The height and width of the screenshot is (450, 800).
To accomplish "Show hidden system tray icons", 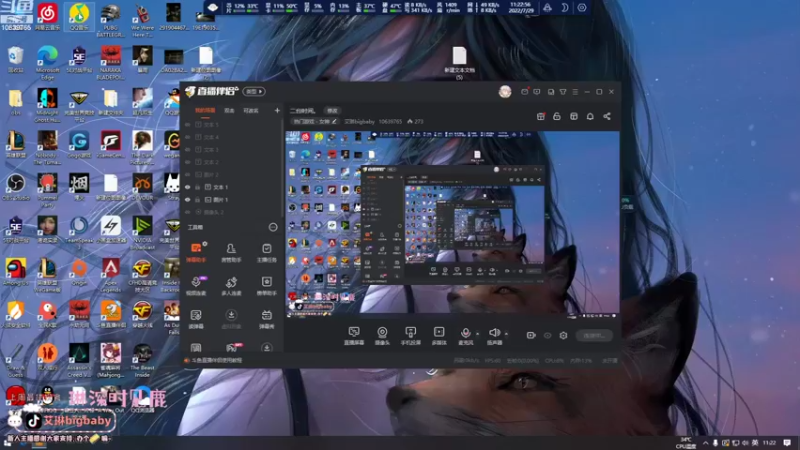I will point(706,442).
